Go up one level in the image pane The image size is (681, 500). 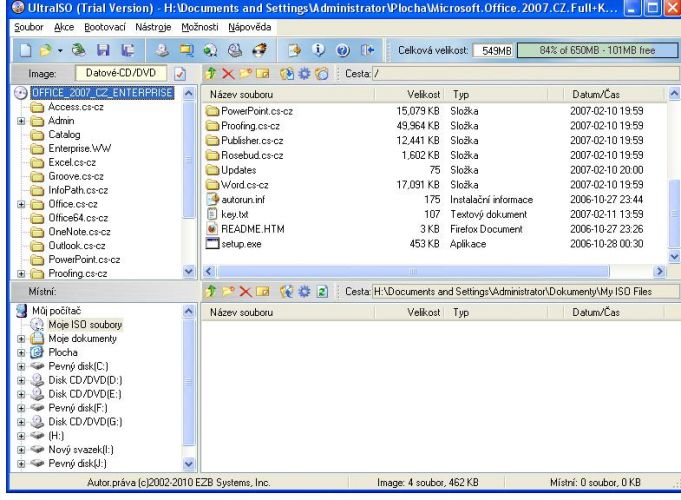coord(211,73)
